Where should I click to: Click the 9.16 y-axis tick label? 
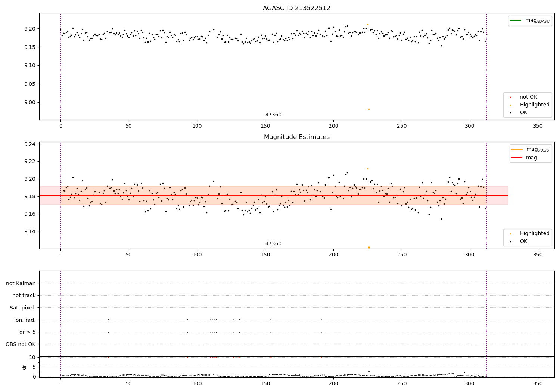pyautogui.click(x=30, y=214)
